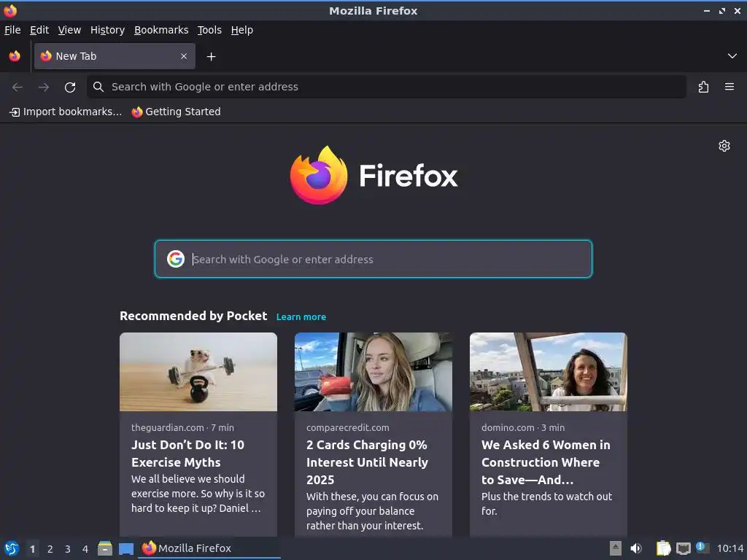Open the hamburger application menu
The width and height of the screenshot is (747, 560).
tap(729, 87)
